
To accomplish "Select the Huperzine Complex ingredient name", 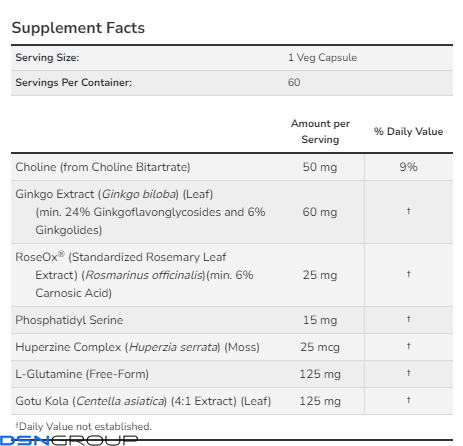I will coord(137,347).
